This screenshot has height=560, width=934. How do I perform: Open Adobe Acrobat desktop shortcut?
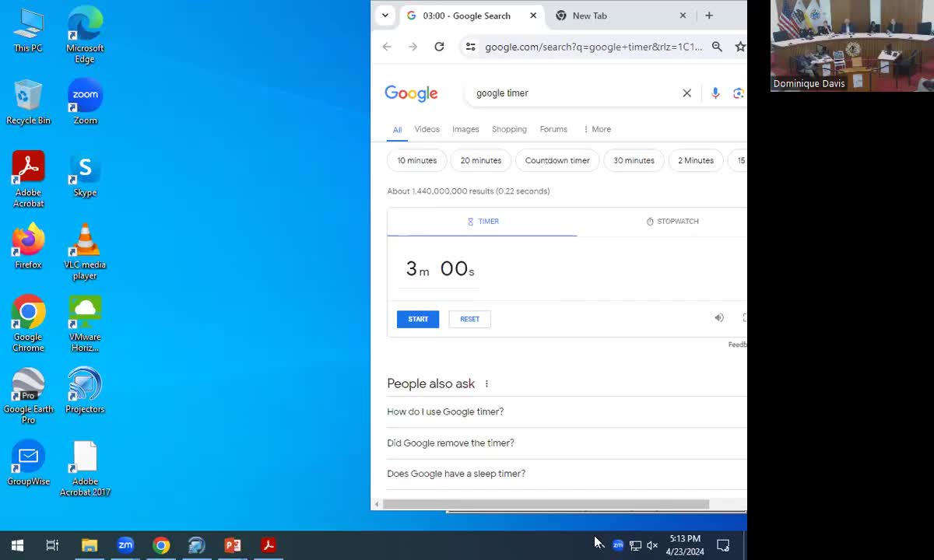28,180
